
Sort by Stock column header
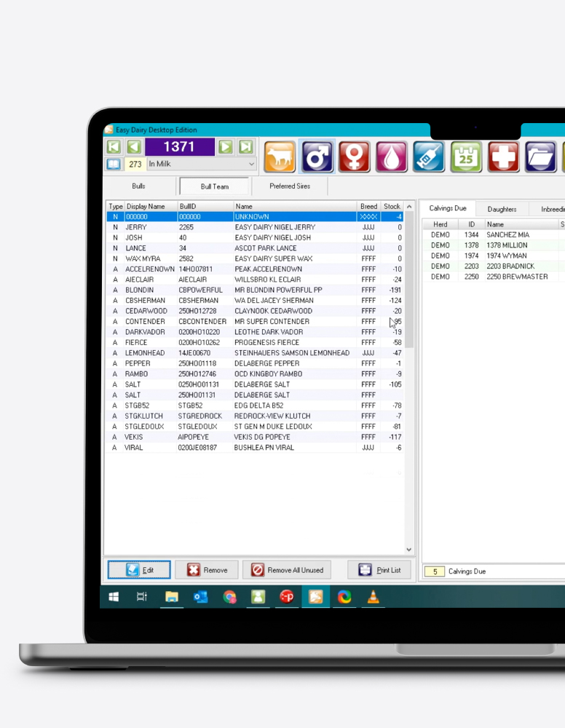click(x=392, y=206)
